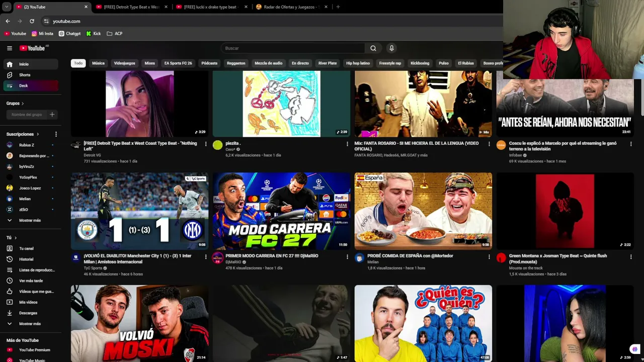
Task: Select the River Plate filter chip
Action: coord(328,63)
